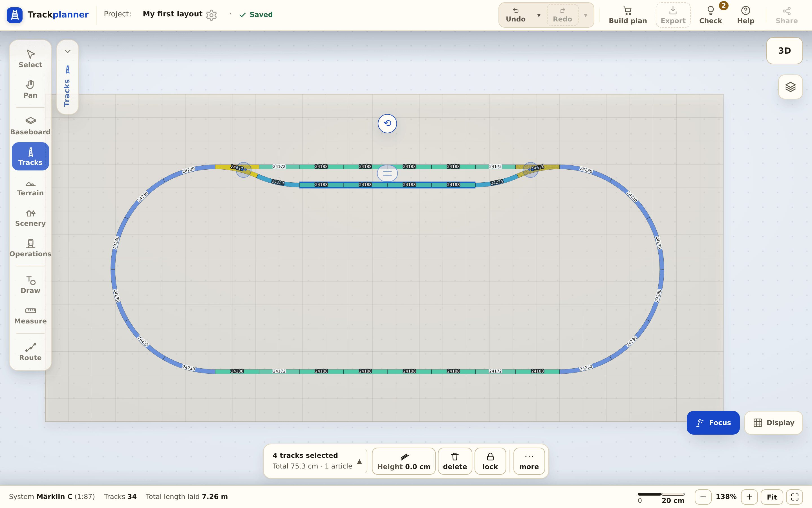
Task: Open the Display options
Action: (x=773, y=423)
